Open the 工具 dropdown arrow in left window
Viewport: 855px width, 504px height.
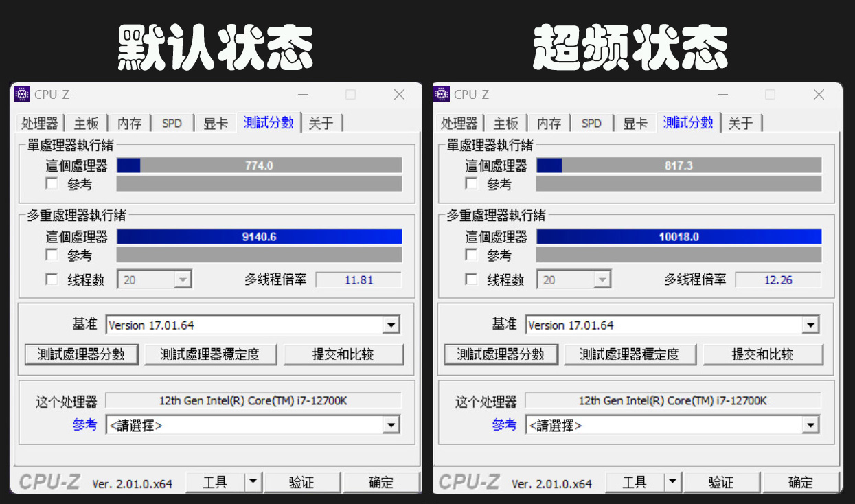254,482
